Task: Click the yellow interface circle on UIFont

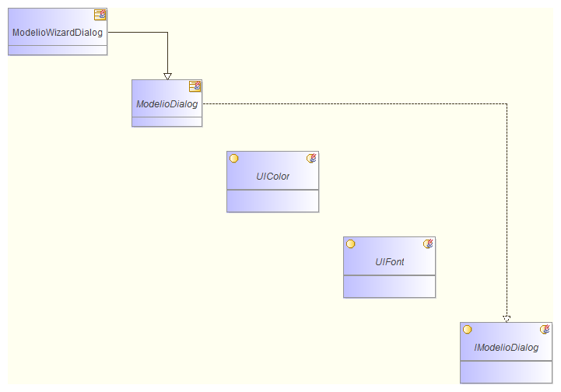Action: tap(350, 243)
